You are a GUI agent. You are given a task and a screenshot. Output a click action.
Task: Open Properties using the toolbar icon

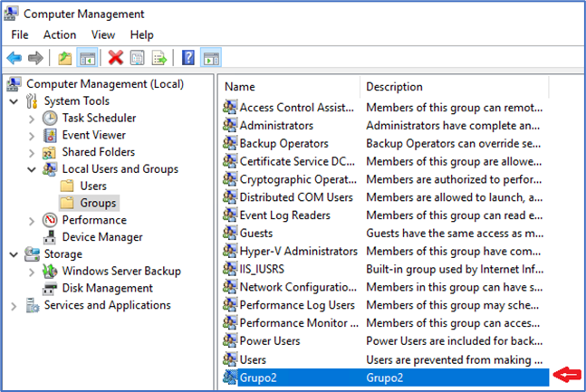click(x=138, y=58)
